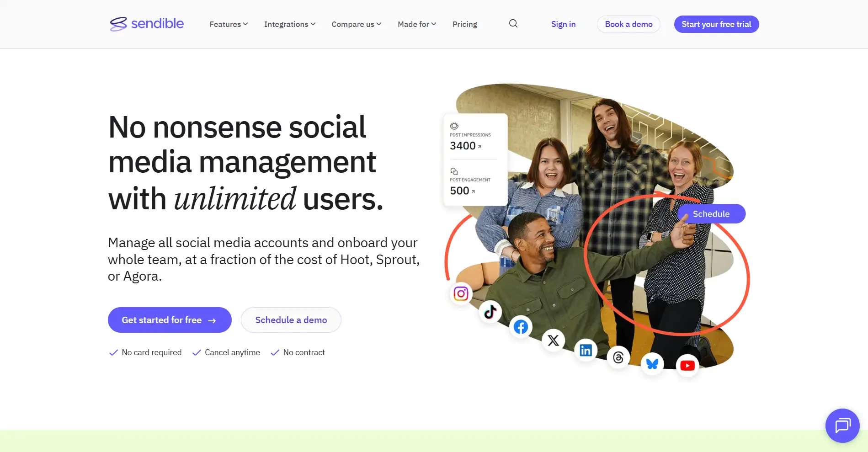Click the Book a demo button
The image size is (868, 452).
click(628, 24)
